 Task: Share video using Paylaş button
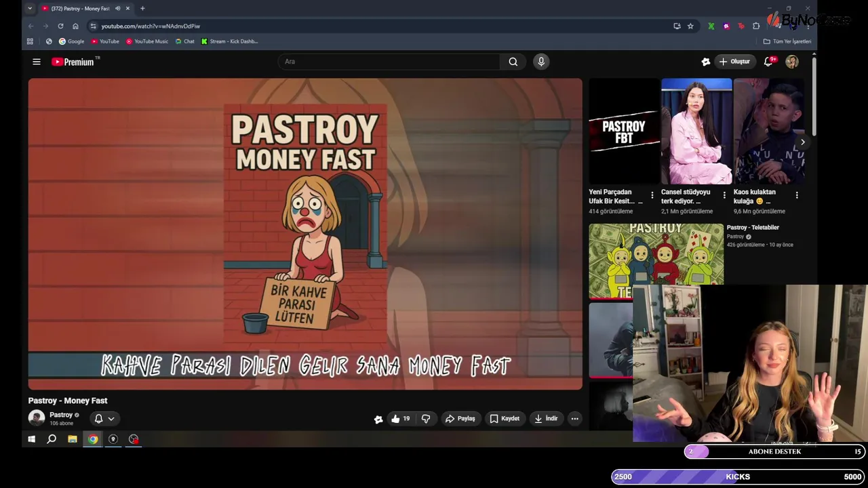460,419
